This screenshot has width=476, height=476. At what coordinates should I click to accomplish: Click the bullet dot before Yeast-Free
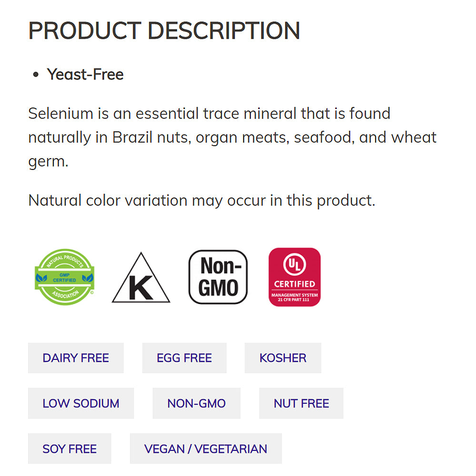coord(35,75)
